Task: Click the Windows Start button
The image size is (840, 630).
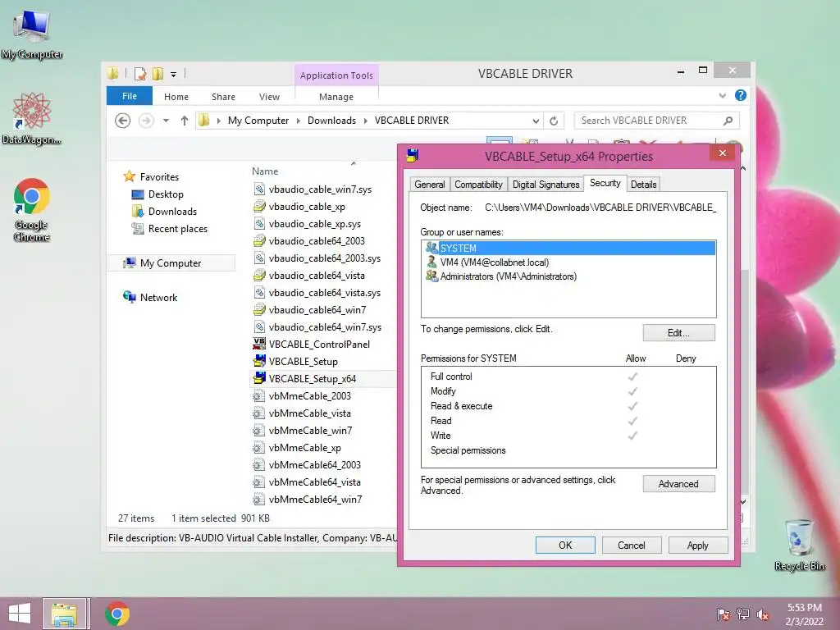Action: click(x=20, y=614)
